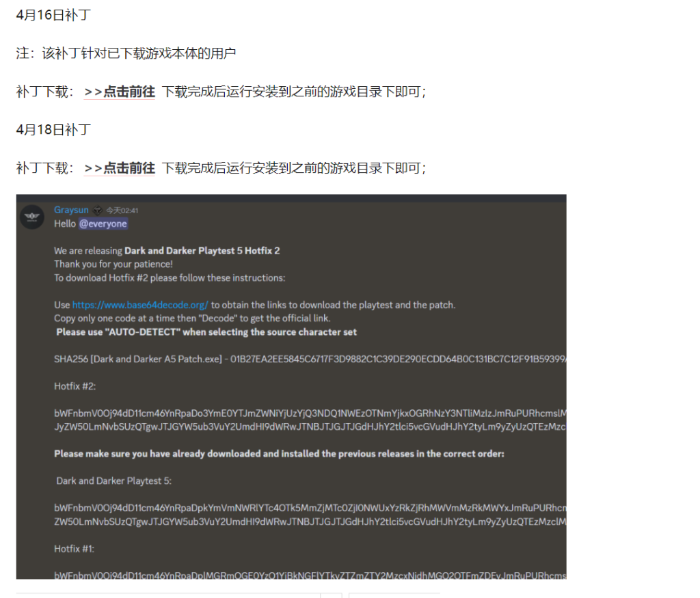Click the @everyone mention tag

103,223
